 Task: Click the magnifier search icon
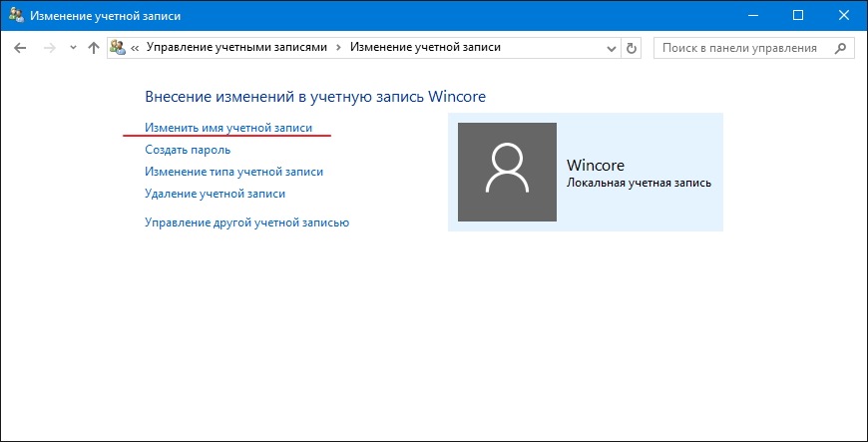coord(840,48)
